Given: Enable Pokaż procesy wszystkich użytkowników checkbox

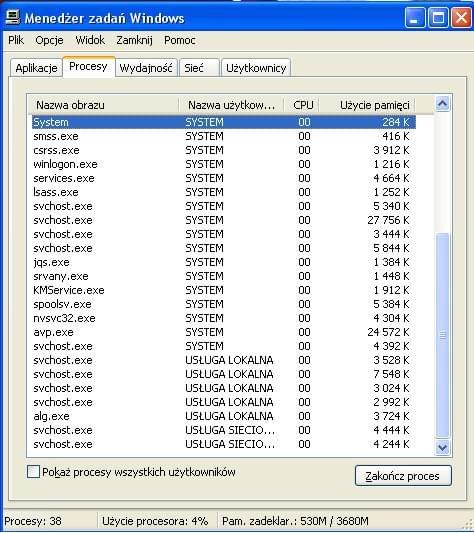Looking at the screenshot, I should (x=33, y=472).
